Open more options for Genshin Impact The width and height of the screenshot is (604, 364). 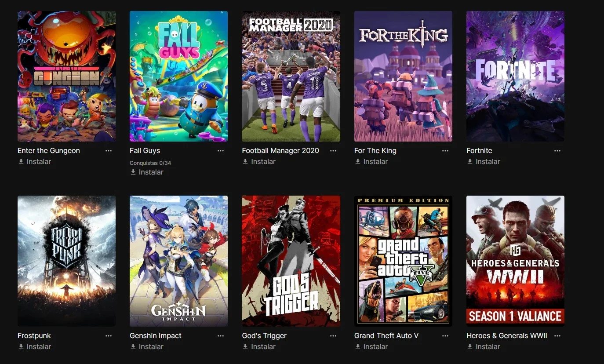(x=221, y=336)
